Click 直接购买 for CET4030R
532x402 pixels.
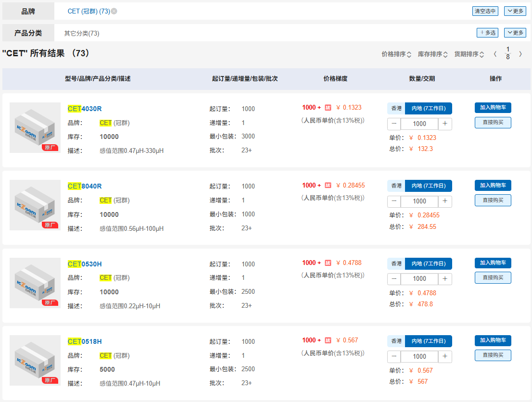493,123
